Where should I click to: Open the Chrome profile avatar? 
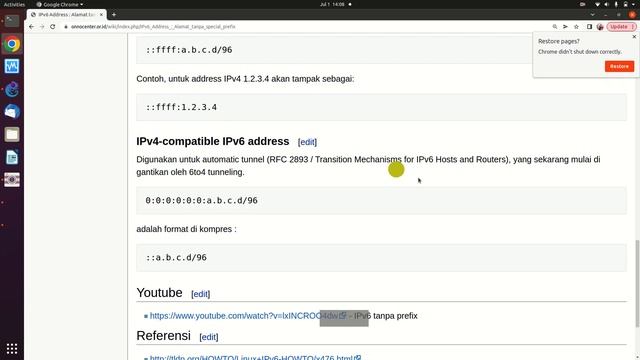[x=600, y=27]
